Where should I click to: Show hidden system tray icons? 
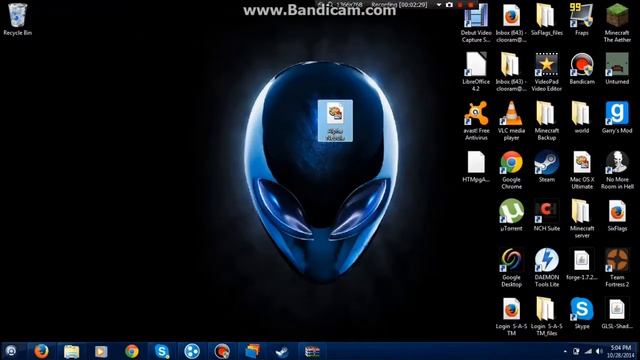(x=565, y=351)
